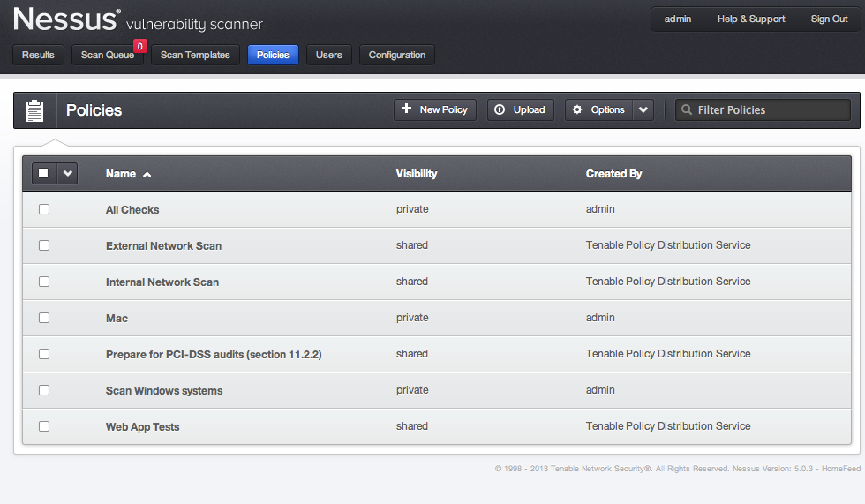Click 'private' in Scan Windows systems row
The width and height of the screenshot is (865, 504).
pos(412,390)
